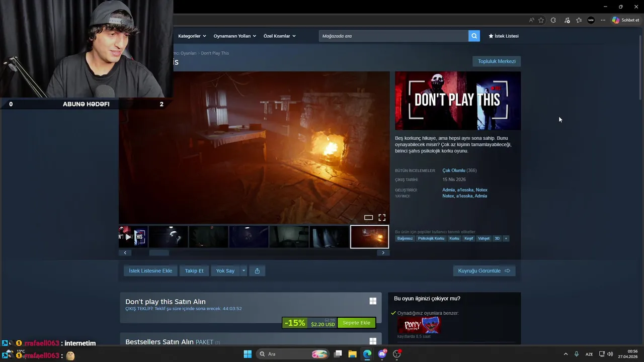Add the game with İstek Listesine Ekle
Screen dimensions: 644x362
coord(150,270)
